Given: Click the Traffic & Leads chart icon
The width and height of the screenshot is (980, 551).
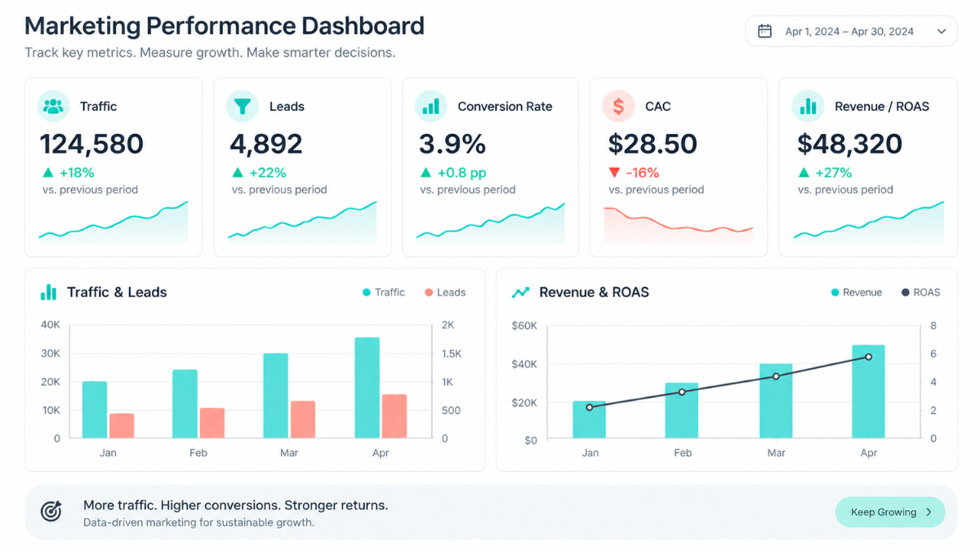Looking at the screenshot, I should pyautogui.click(x=49, y=292).
